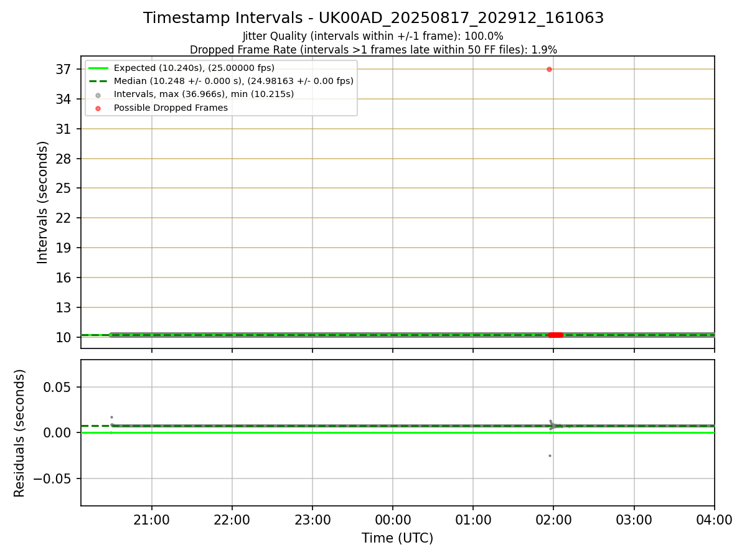This screenshot has height=560, width=747.
Task: Click the dashed Median legend marker
Action: tap(98, 81)
